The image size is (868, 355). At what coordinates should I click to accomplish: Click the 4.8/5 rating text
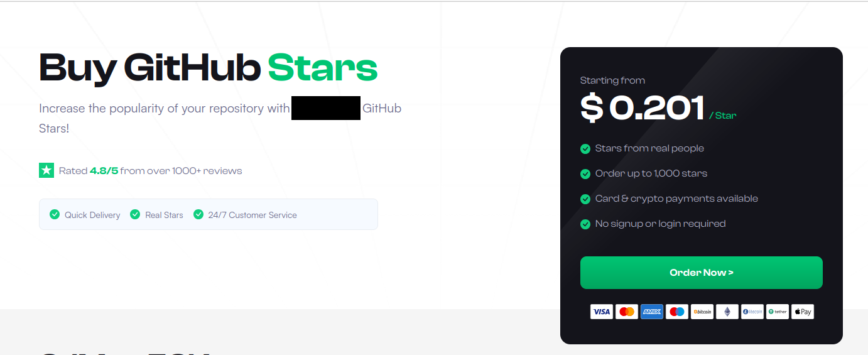pos(104,171)
